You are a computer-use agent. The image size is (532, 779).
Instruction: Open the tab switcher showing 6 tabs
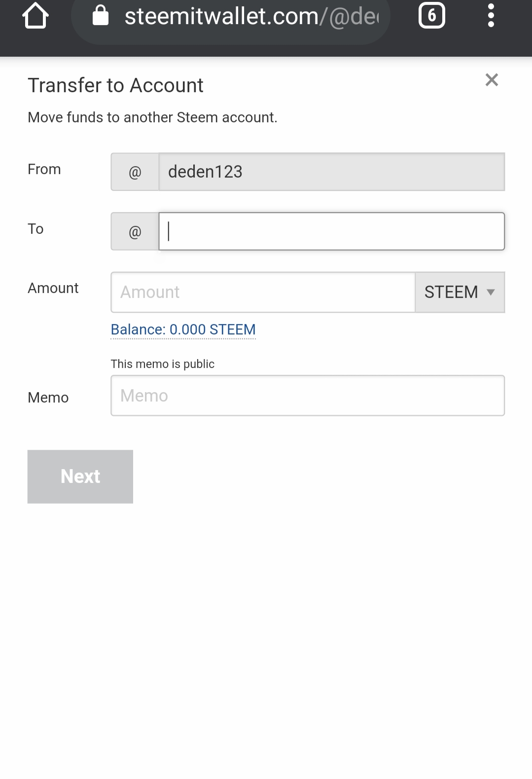(431, 16)
